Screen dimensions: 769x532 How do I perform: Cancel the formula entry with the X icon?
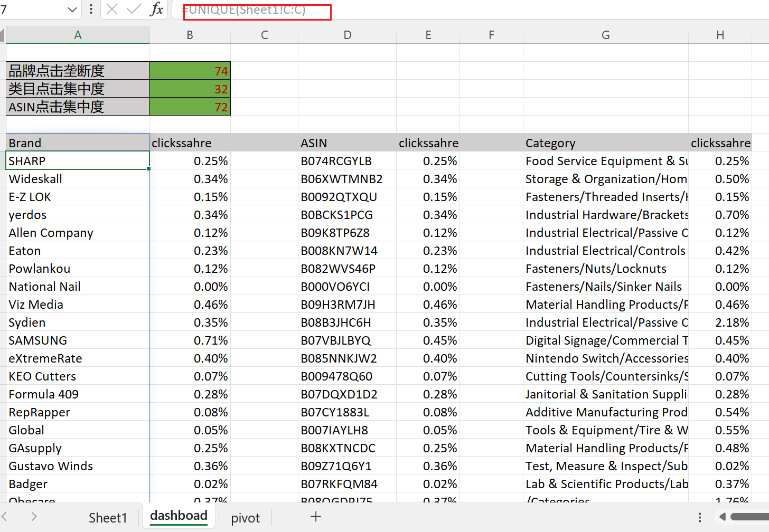(x=111, y=9)
